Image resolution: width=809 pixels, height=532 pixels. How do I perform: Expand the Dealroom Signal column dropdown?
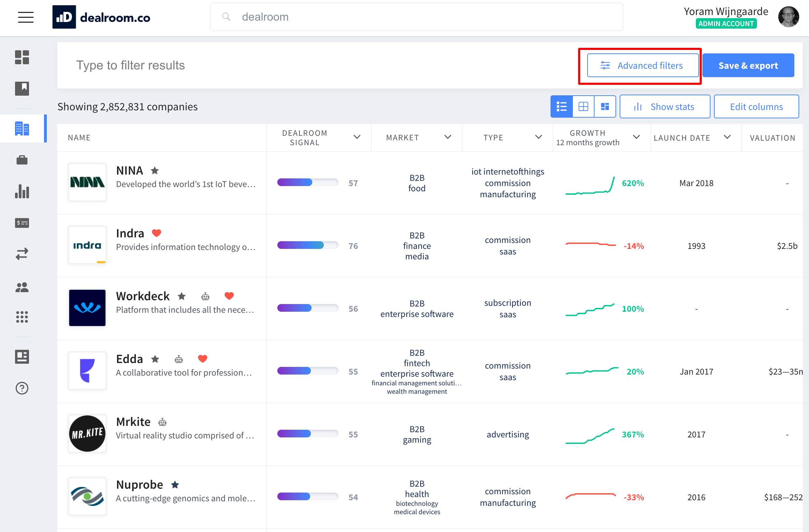(x=357, y=137)
